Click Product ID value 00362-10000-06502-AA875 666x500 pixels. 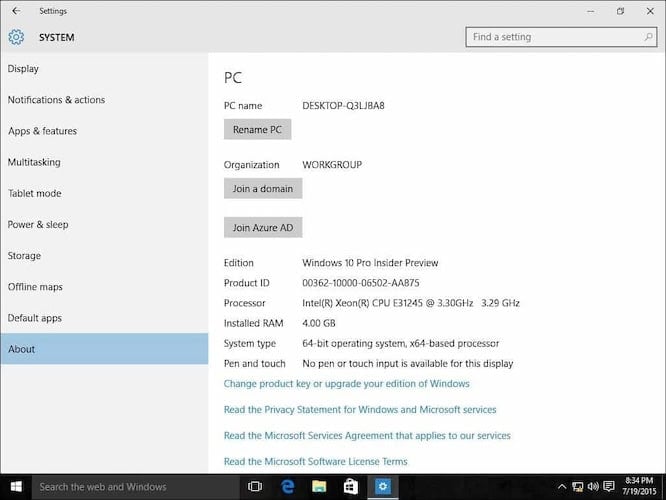coord(361,283)
